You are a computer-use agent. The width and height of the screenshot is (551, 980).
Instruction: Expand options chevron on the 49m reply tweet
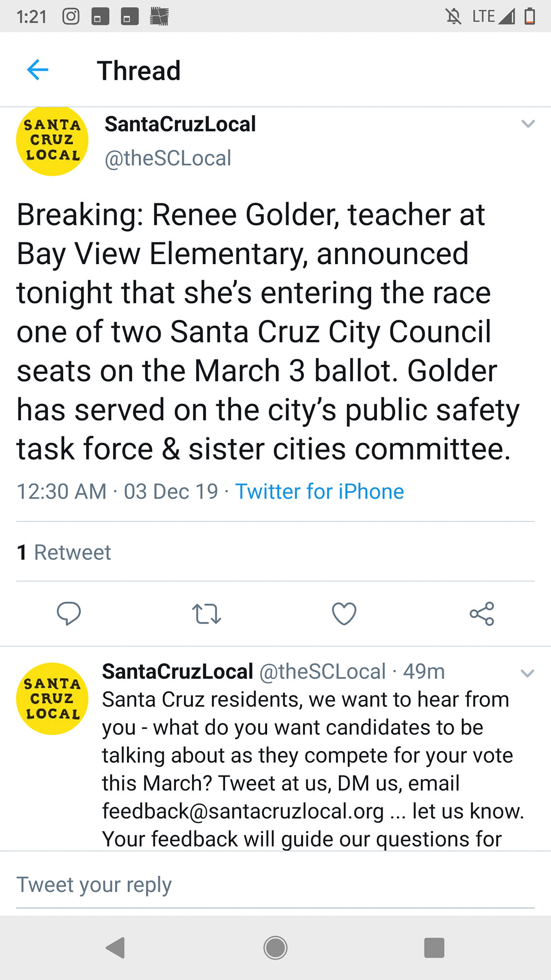tap(527, 673)
